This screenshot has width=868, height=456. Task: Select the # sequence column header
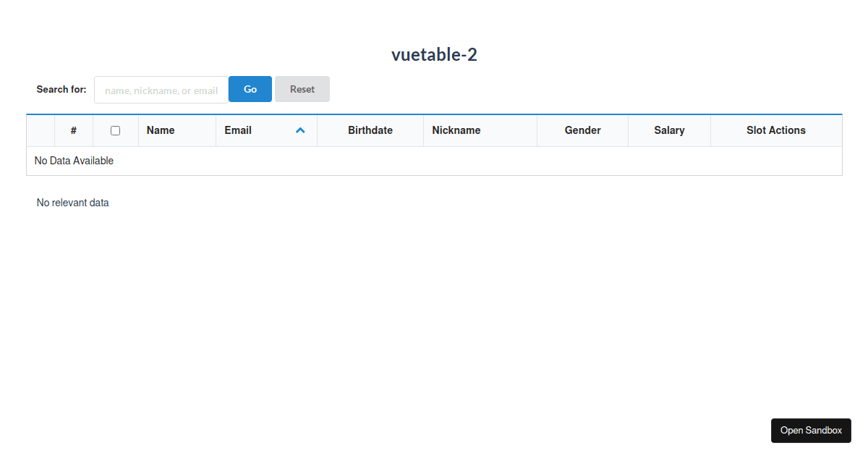74,130
